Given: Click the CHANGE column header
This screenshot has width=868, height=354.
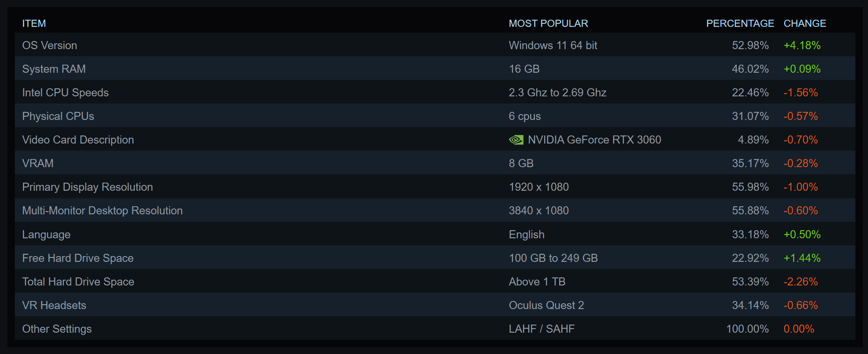Looking at the screenshot, I should click(804, 23).
